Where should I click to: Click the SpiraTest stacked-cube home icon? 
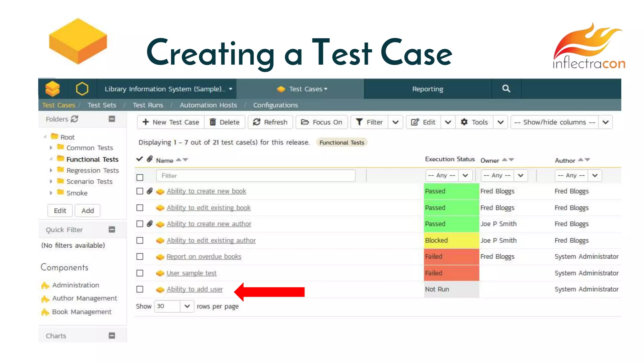click(x=52, y=89)
